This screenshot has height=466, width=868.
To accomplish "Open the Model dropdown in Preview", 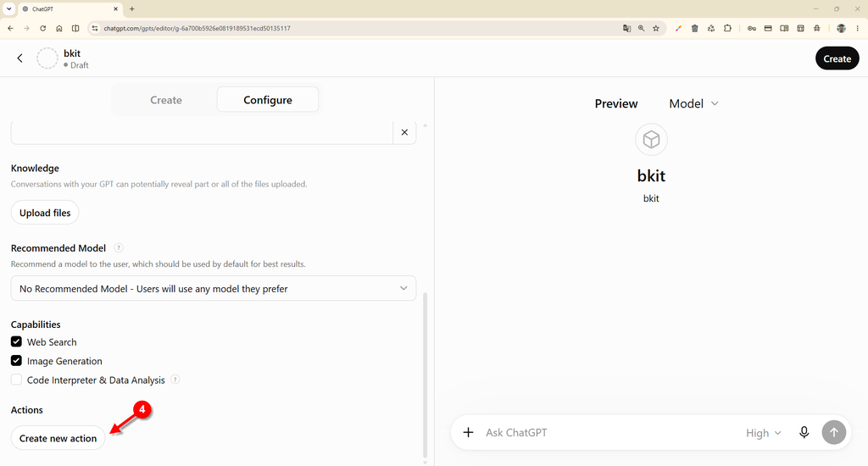I will (x=693, y=103).
